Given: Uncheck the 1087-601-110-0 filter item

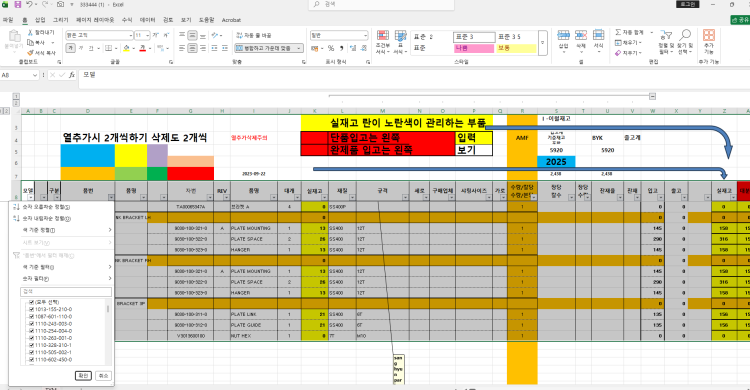Looking at the screenshot, I should 32,316.
